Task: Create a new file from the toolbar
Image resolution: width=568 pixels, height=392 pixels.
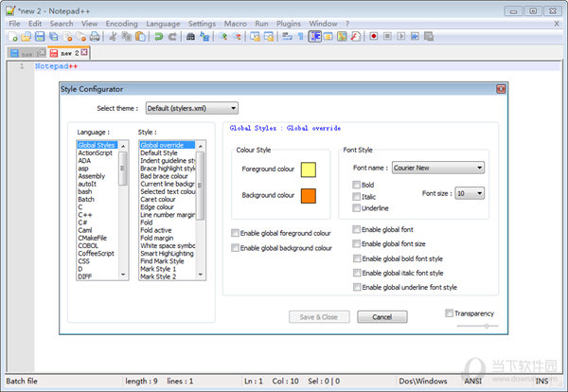Action: click(x=12, y=37)
